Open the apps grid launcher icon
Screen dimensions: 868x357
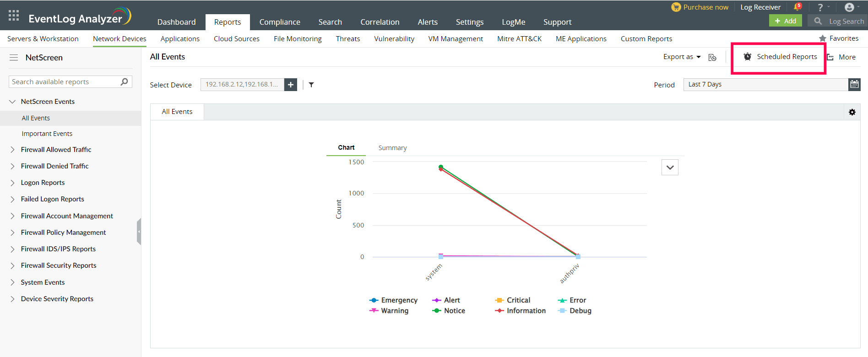point(14,16)
